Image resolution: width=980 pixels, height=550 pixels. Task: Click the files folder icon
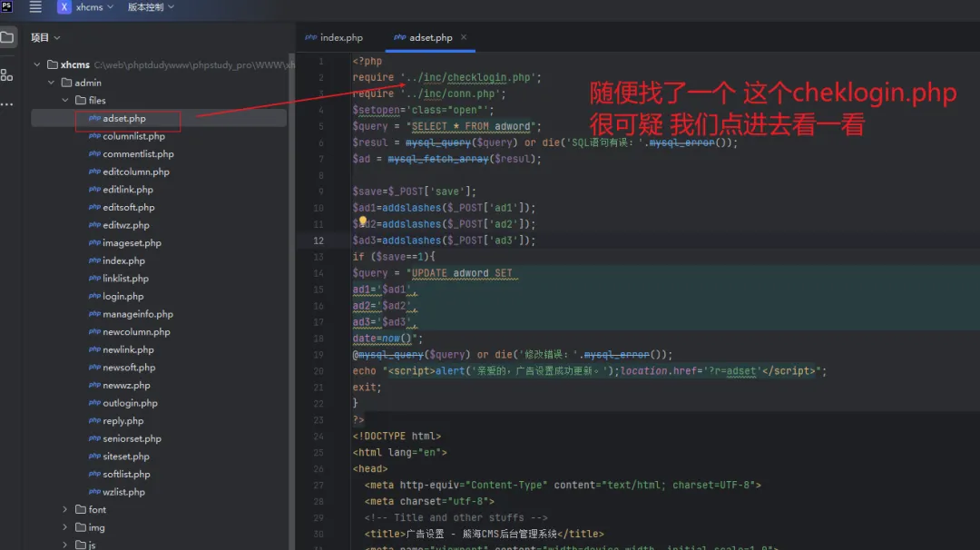tap(81, 100)
